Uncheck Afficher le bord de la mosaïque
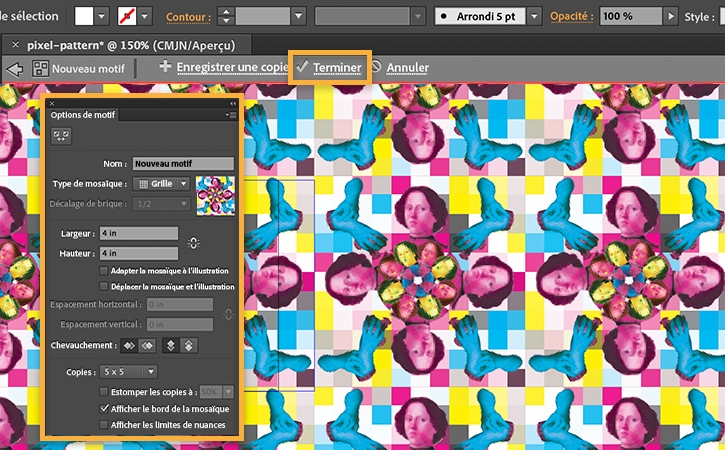This screenshot has height=450, width=725. (x=104, y=409)
